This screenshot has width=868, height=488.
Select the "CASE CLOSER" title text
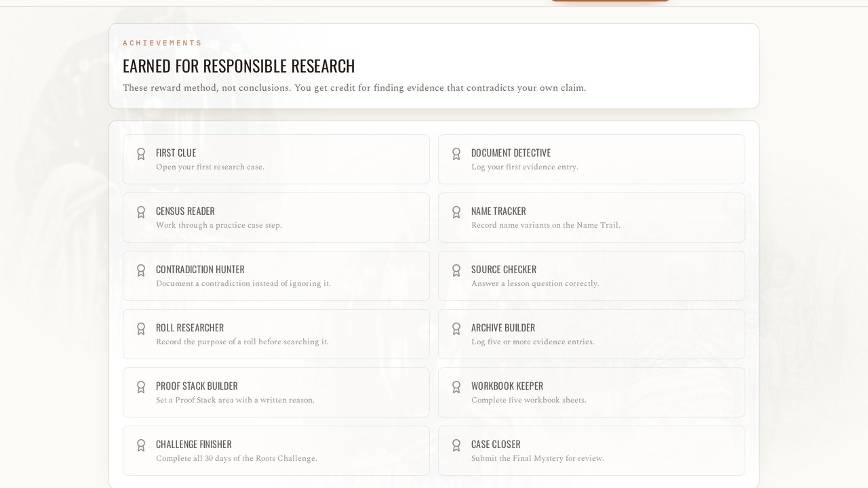click(496, 445)
